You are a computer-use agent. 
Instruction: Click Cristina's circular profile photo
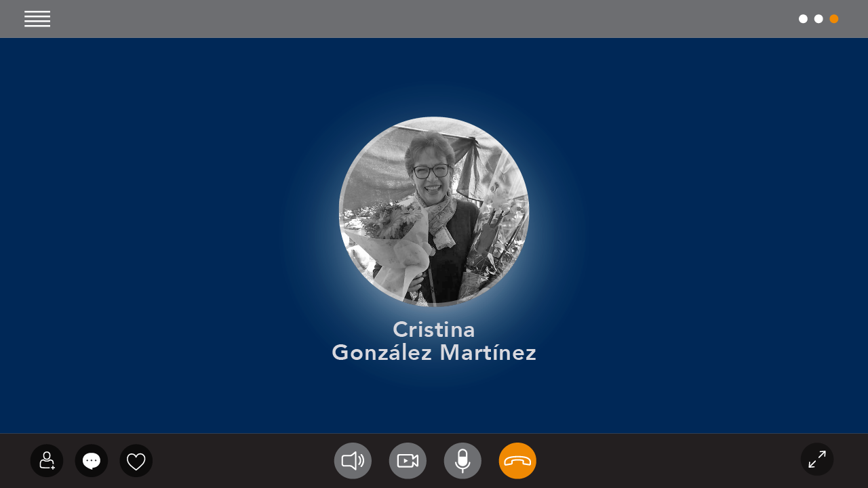point(434,211)
